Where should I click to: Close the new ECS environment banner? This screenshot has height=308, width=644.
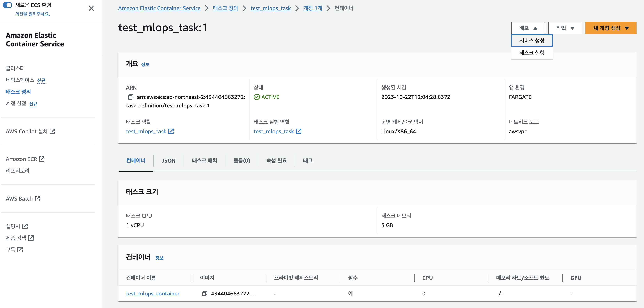(x=91, y=8)
